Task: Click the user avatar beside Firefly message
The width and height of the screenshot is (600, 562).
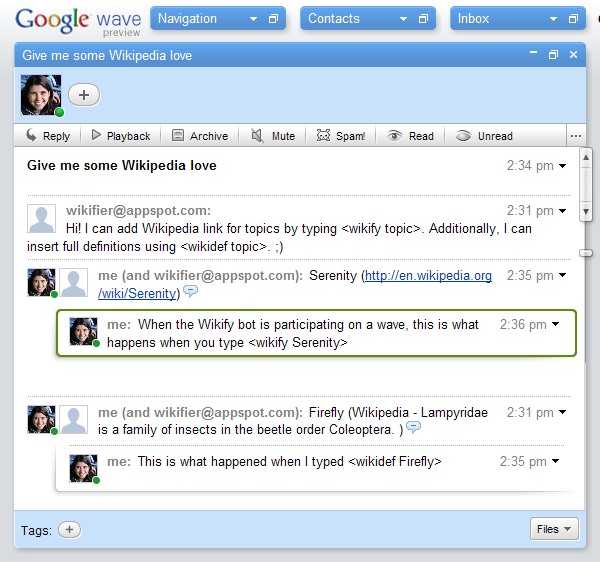Action: pos(41,419)
